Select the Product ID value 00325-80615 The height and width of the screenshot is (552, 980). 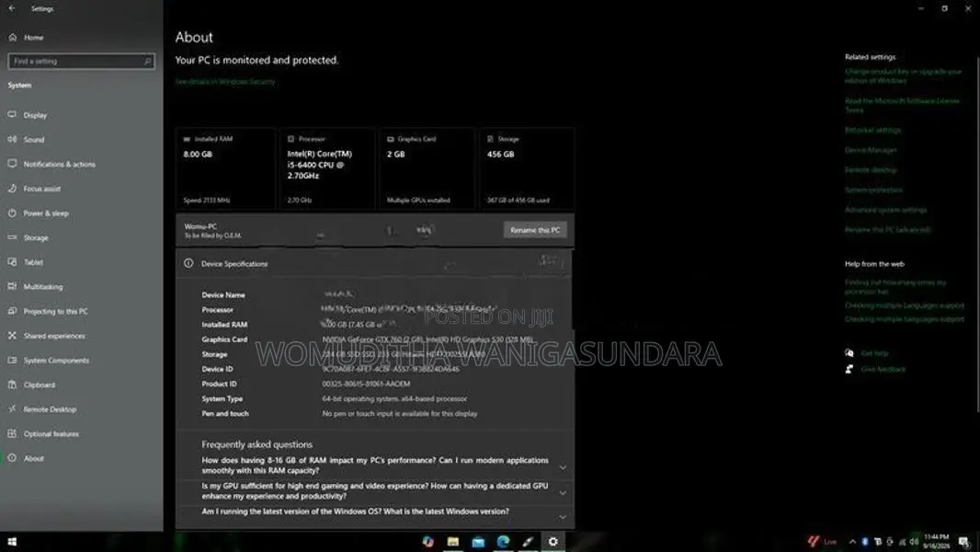(x=366, y=384)
